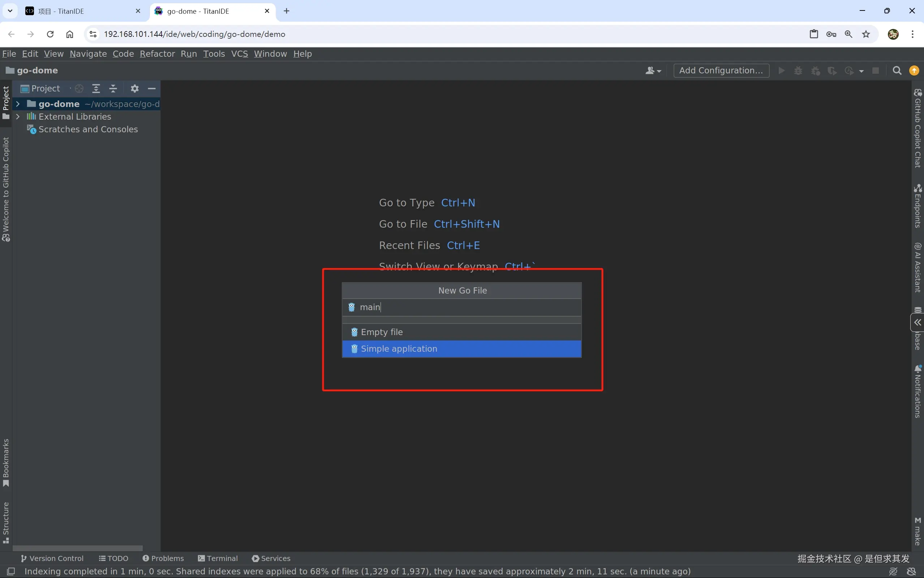Viewport: 924px width, 578px height.
Task: Click the orange IDE update arrow icon
Action: point(914,71)
